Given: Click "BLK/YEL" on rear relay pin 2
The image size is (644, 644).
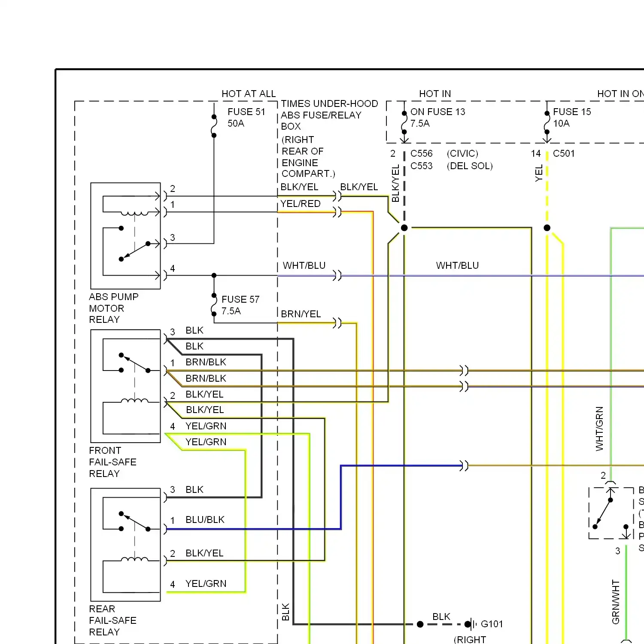Looking at the screenshot, I should click(x=204, y=553).
